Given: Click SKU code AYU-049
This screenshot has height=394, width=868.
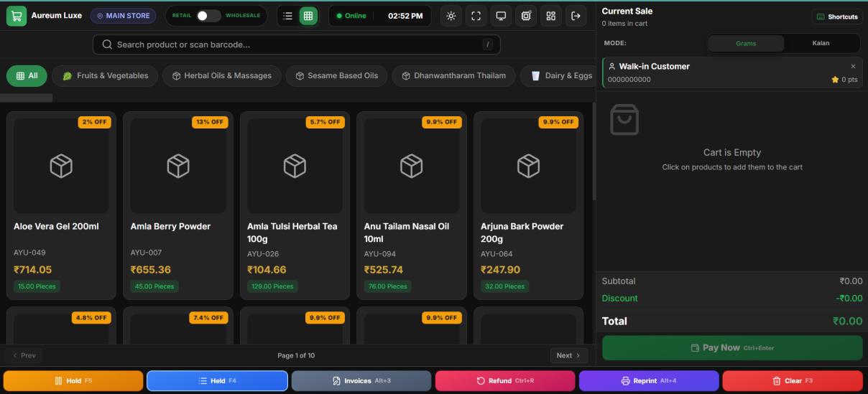Looking at the screenshot, I should coord(29,253).
